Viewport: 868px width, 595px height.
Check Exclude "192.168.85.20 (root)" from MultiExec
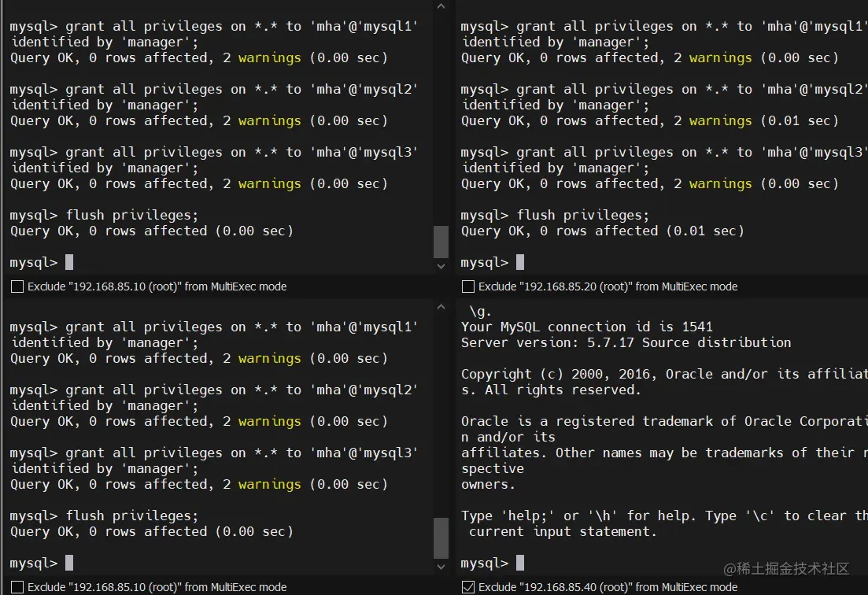(467, 286)
